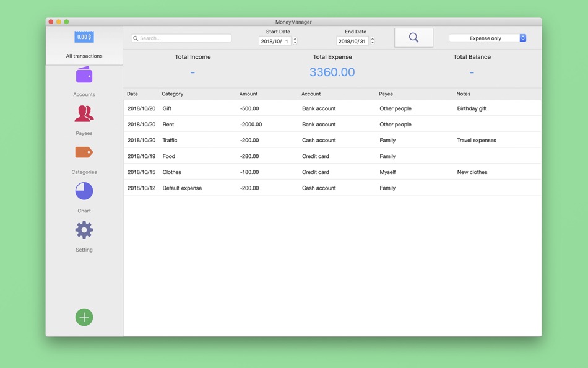588x368 pixels.
Task: Click the Birthday gift note
Action: 472,108
